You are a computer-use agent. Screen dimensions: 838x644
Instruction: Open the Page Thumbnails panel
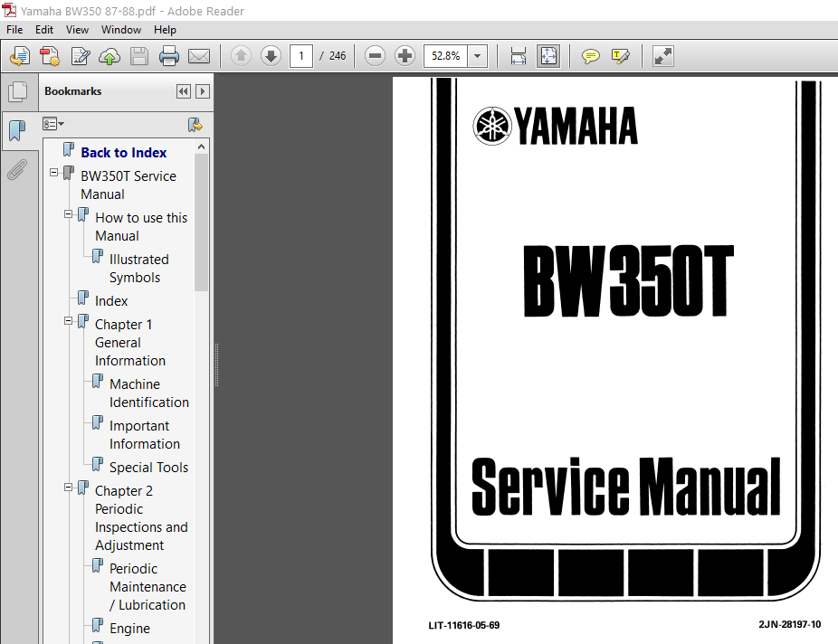[x=18, y=91]
